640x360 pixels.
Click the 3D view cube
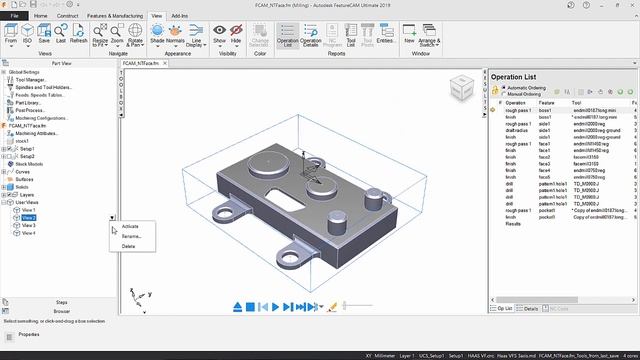pyautogui.click(x=462, y=88)
